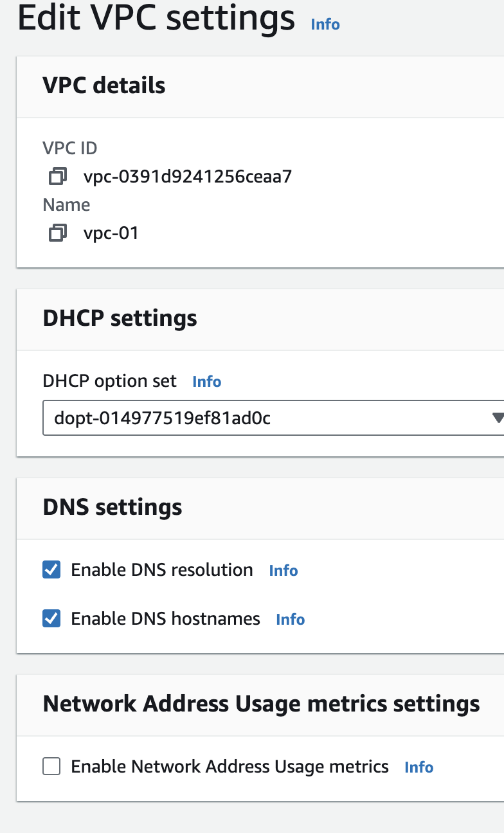Image resolution: width=504 pixels, height=833 pixels.
Task: Click the DHCP settings section header
Action: pyautogui.click(x=120, y=318)
